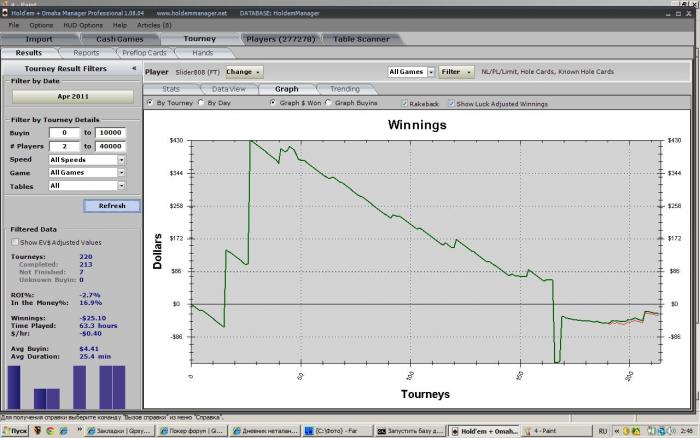Image resolution: width=700 pixels, height=438 pixels.
Task: Open the Preflop Cards sub-tab
Action: (144, 53)
